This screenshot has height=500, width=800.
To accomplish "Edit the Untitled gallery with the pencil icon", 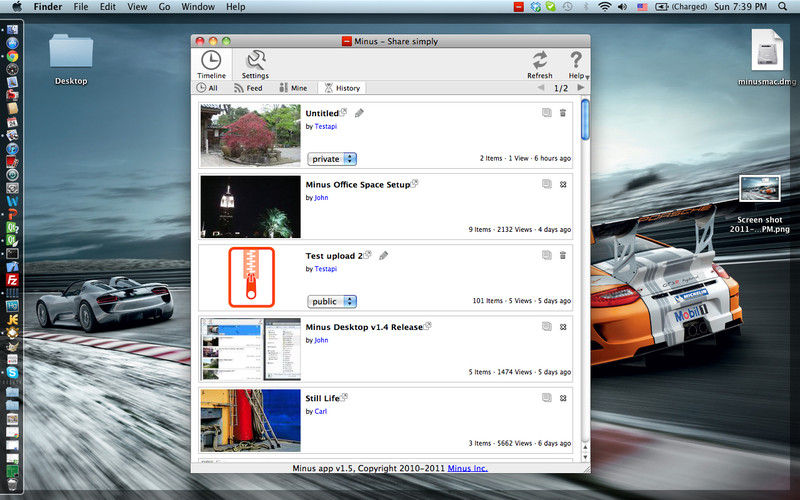I will click(x=359, y=113).
